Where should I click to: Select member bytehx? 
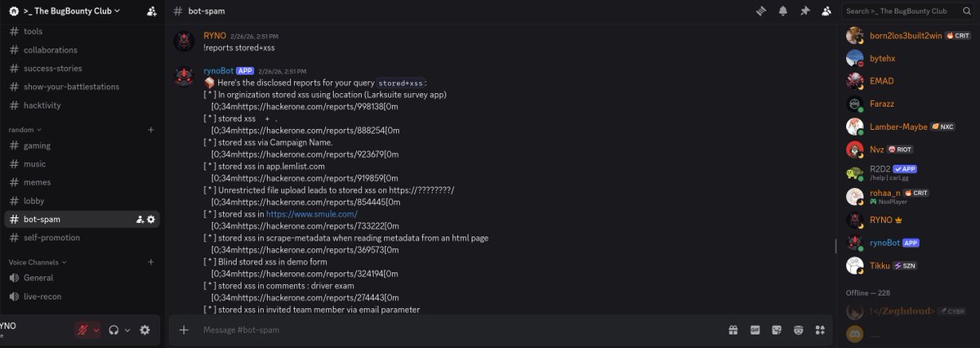point(910,59)
